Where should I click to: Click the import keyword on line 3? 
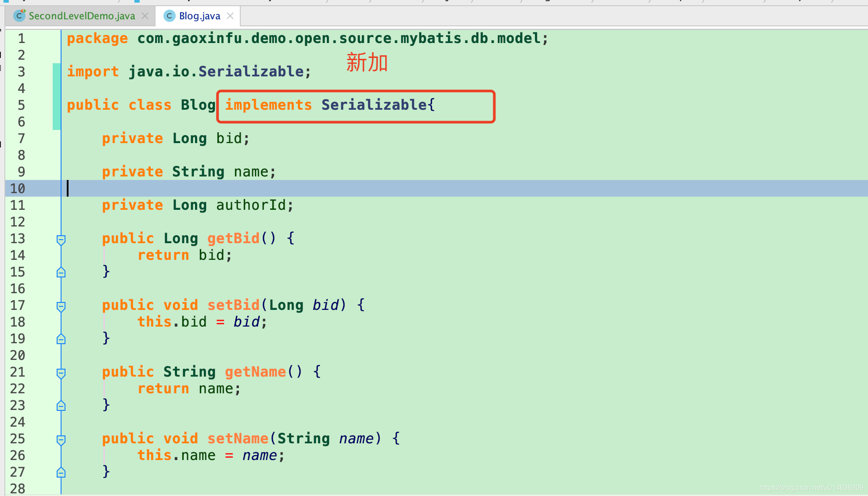click(x=93, y=72)
